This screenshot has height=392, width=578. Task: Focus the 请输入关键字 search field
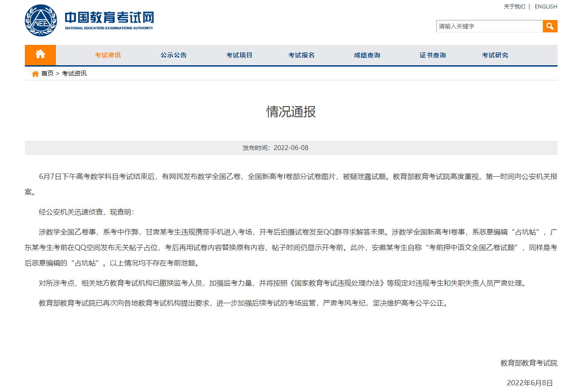[x=490, y=26]
